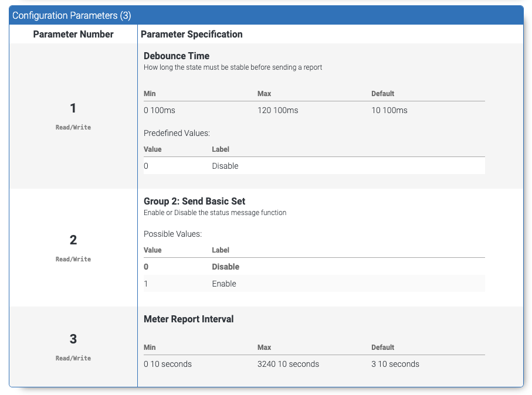Select the bold Disable value under Possible Values
The width and height of the screenshot is (532, 395).
tap(226, 267)
